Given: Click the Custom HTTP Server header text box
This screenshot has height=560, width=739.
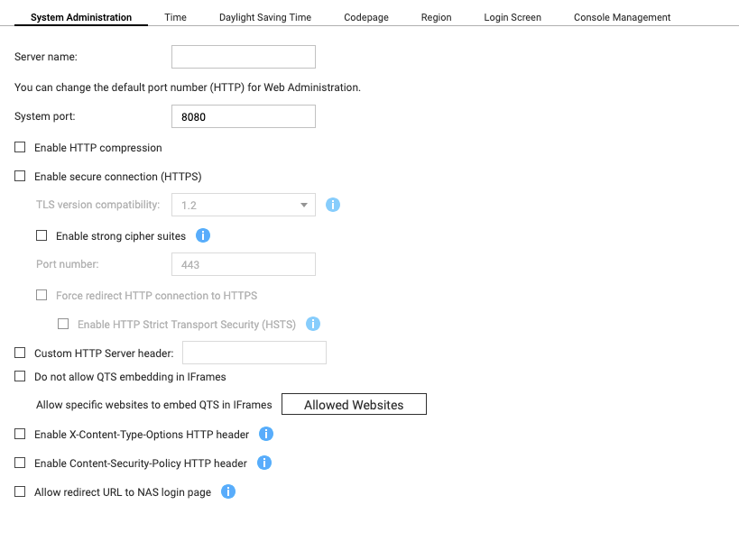Looking at the screenshot, I should [254, 353].
